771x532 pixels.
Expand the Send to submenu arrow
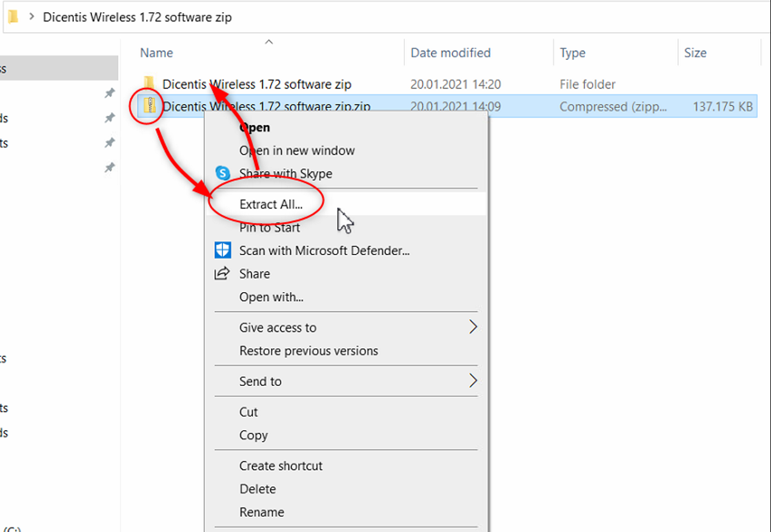pyautogui.click(x=473, y=381)
